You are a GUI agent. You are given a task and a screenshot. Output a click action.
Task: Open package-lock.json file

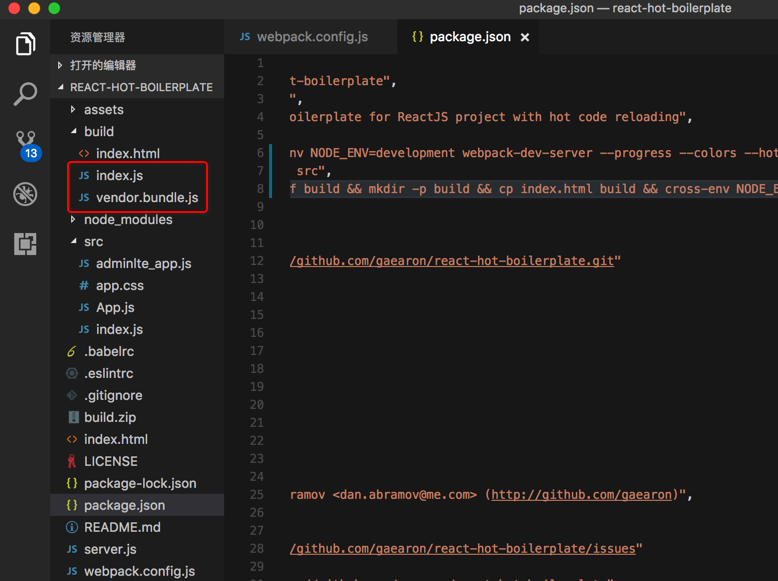[x=137, y=483]
